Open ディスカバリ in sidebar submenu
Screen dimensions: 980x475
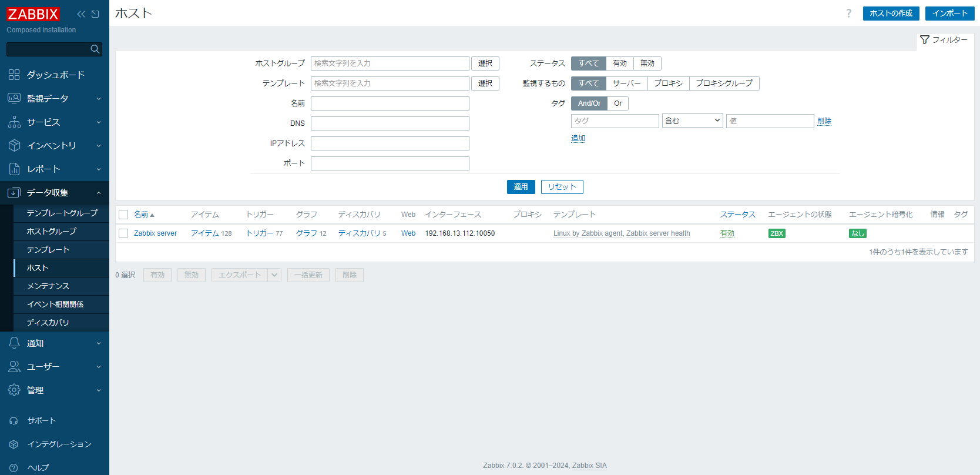coord(62,323)
